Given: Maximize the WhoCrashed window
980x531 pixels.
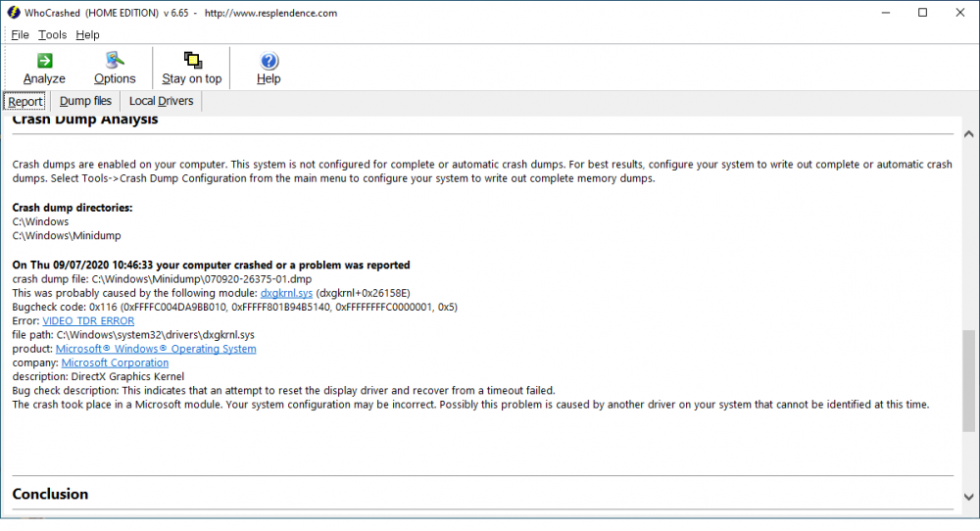Looking at the screenshot, I should click(x=922, y=13).
